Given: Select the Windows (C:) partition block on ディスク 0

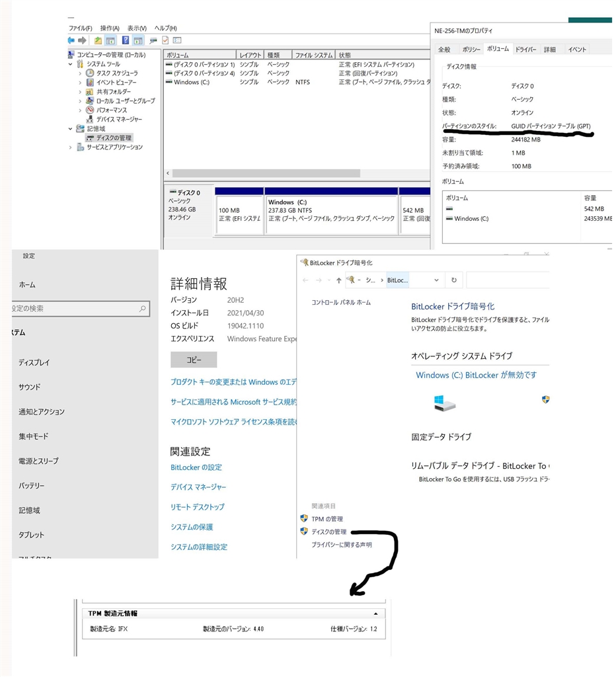Looking at the screenshot, I should coord(331,210).
